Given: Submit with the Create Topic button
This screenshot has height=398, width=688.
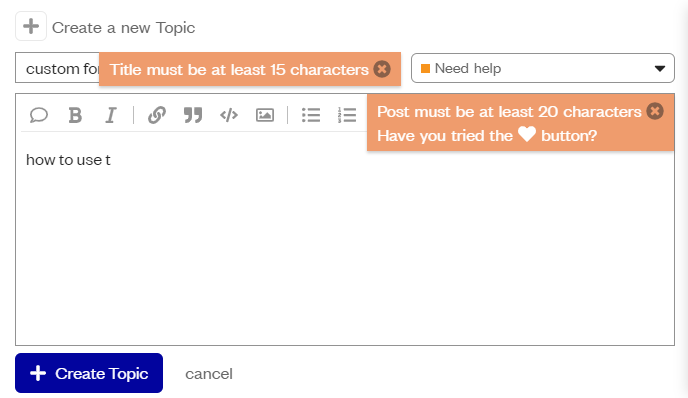Looking at the screenshot, I should coord(89,373).
